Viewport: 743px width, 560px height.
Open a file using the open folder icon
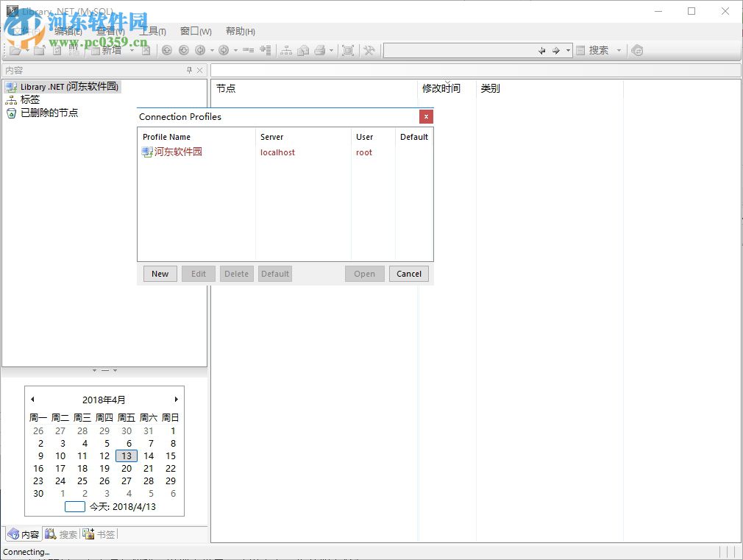click(16, 50)
